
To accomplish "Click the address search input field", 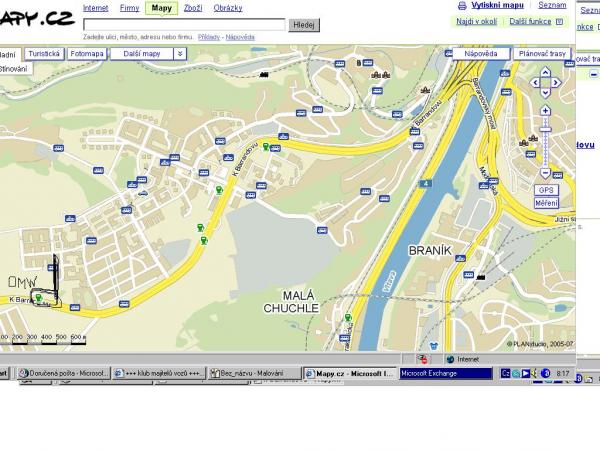I will coord(184,24).
